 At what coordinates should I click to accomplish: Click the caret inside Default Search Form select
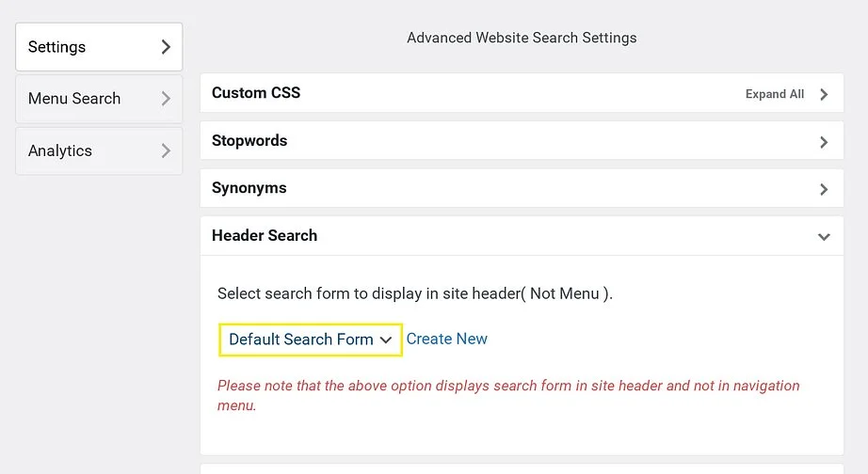pyautogui.click(x=386, y=340)
